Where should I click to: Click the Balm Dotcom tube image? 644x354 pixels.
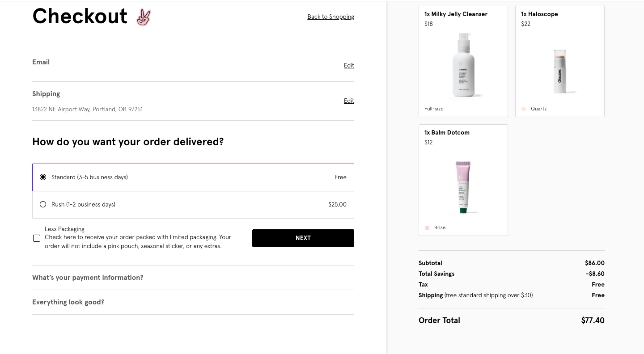tap(463, 187)
